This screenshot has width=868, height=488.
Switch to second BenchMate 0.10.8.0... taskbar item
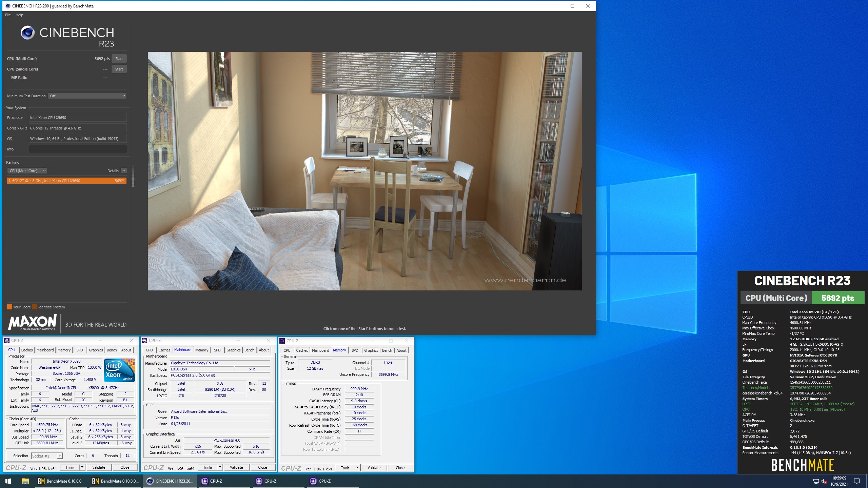(115, 481)
